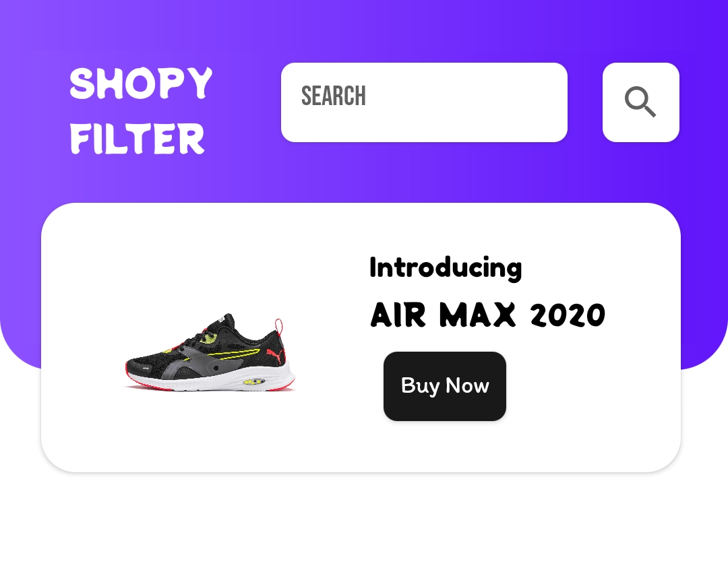Image resolution: width=728 pixels, height=574 pixels.
Task: Click the Buy Now button
Action: 444,386
